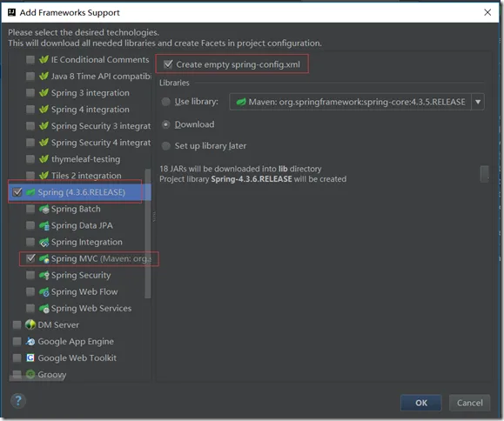Check the DM Server checkbox
The height and width of the screenshot is (421, 504).
pyautogui.click(x=17, y=325)
